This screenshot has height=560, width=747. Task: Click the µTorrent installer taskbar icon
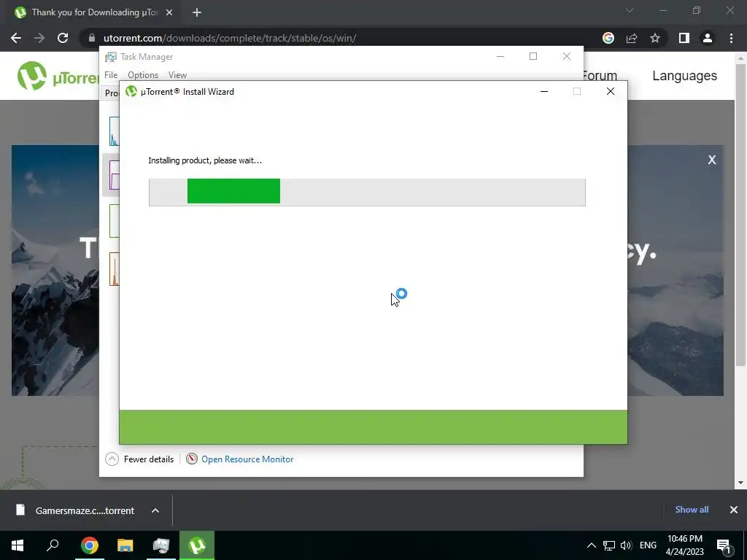[197, 545]
